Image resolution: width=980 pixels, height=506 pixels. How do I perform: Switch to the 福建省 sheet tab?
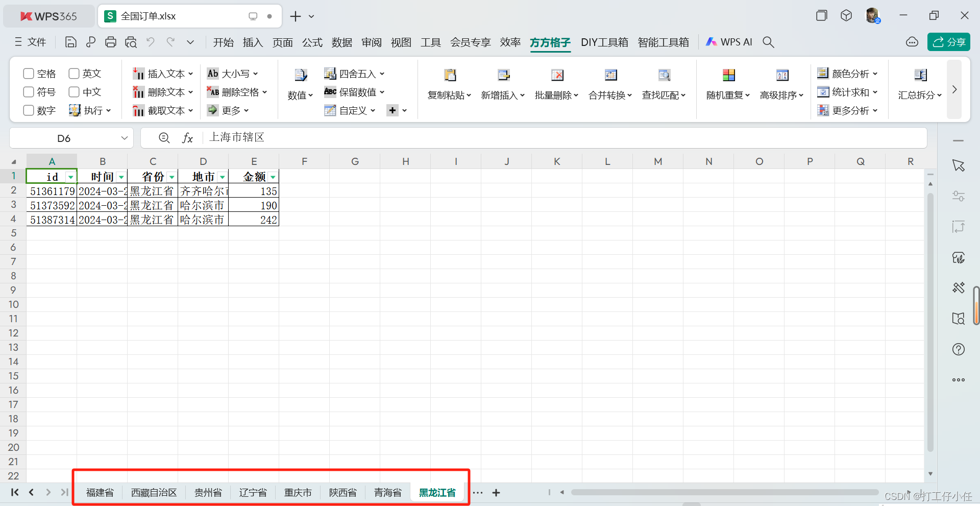tap(100, 493)
